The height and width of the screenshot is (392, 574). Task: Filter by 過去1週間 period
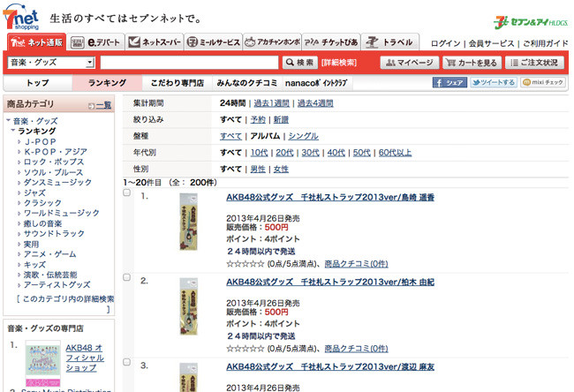[272, 103]
